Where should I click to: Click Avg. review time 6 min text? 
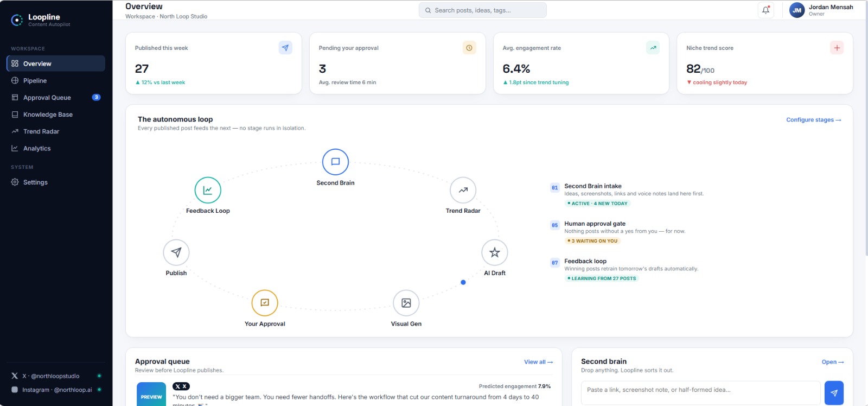347,83
